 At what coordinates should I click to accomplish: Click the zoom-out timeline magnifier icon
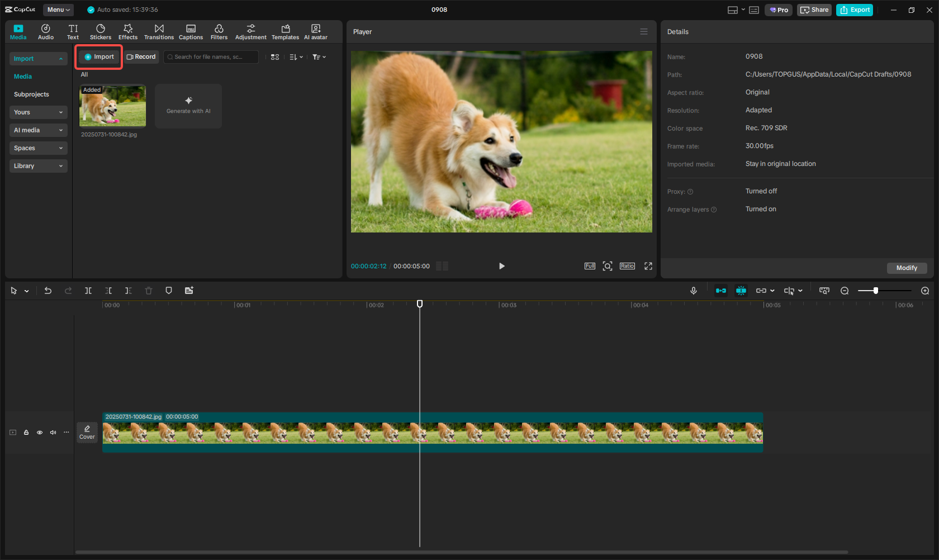coord(845,291)
